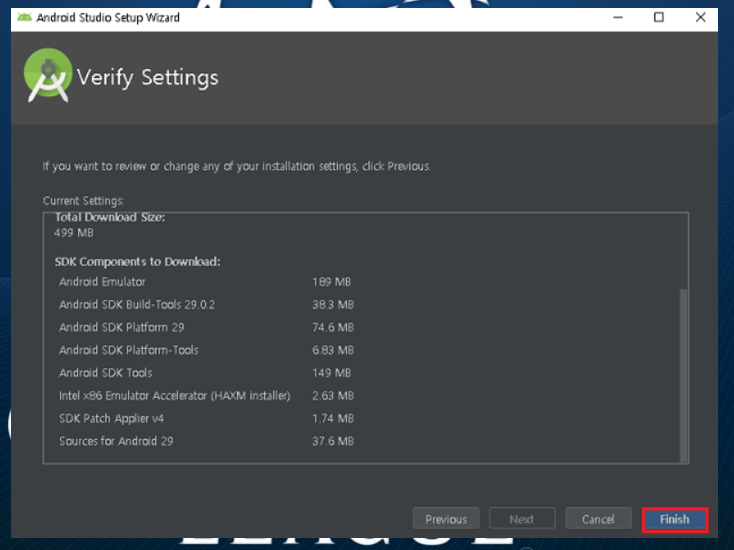Image resolution: width=734 pixels, height=550 pixels.
Task: Minimize the Android Studio Setup Wizard window
Action: 618,17
